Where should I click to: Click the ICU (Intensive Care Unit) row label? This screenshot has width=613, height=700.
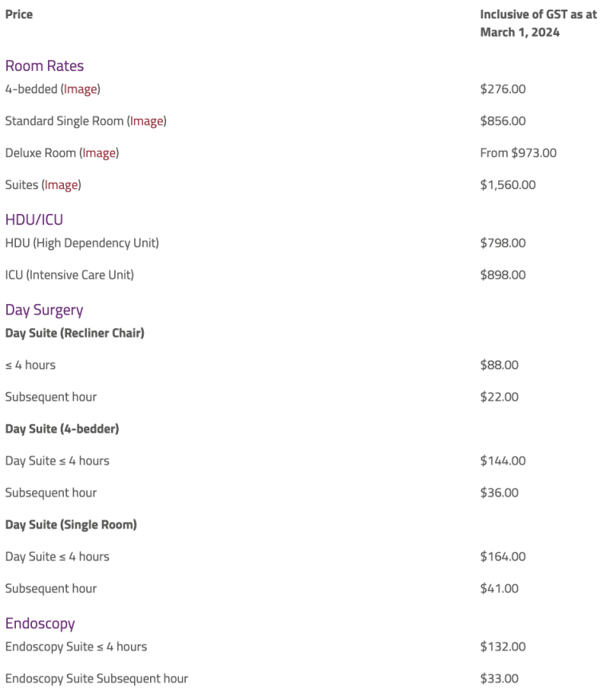point(69,275)
